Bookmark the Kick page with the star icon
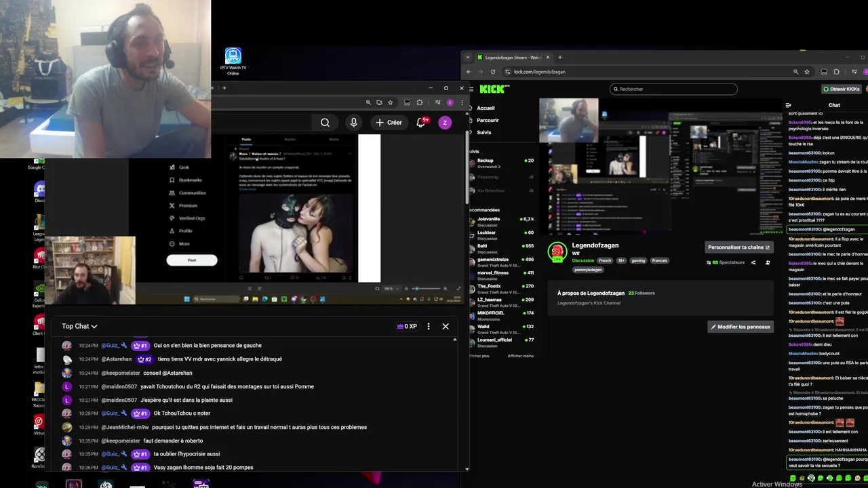Screen dimensions: 868x488 pyautogui.click(x=807, y=71)
